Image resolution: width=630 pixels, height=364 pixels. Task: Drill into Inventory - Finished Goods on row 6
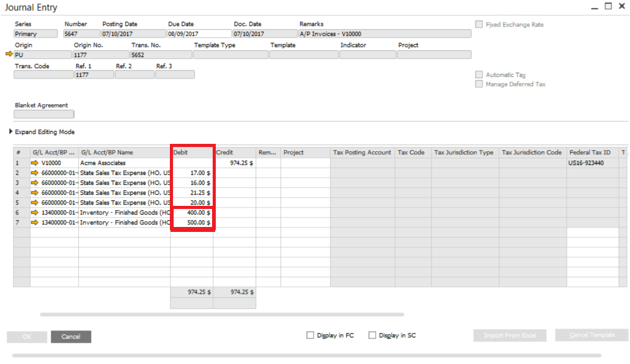coord(36,212)
